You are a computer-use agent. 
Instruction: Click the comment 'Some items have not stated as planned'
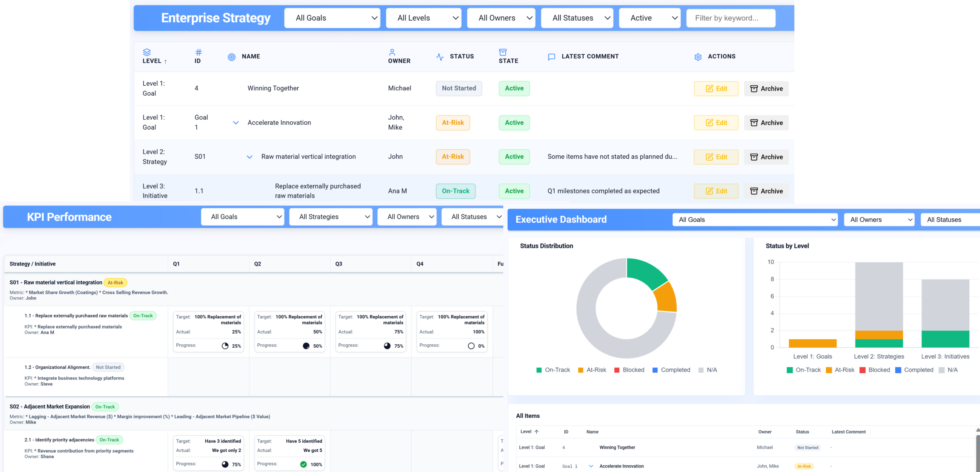(x=612, y=156)
